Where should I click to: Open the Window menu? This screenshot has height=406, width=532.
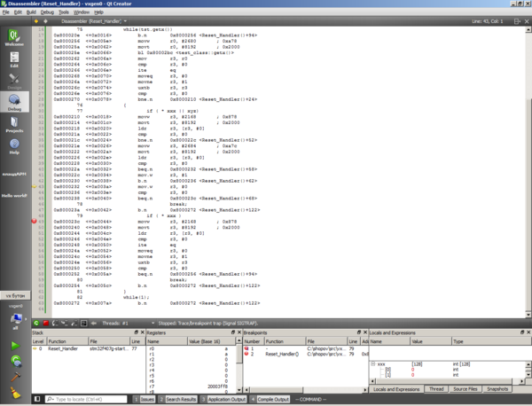point(82,12)
